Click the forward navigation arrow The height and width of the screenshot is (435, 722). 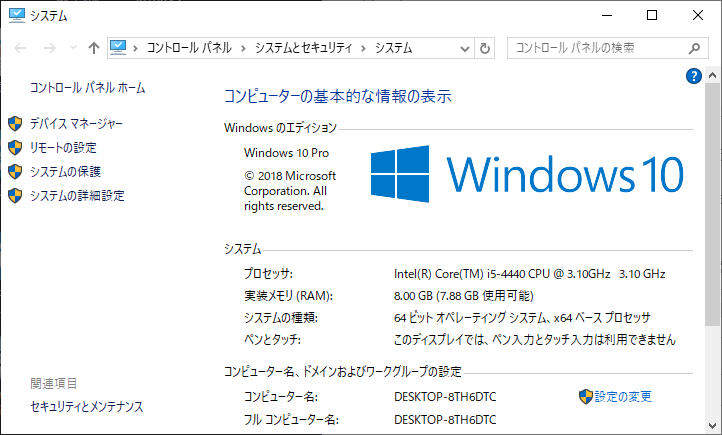(50, 48)
